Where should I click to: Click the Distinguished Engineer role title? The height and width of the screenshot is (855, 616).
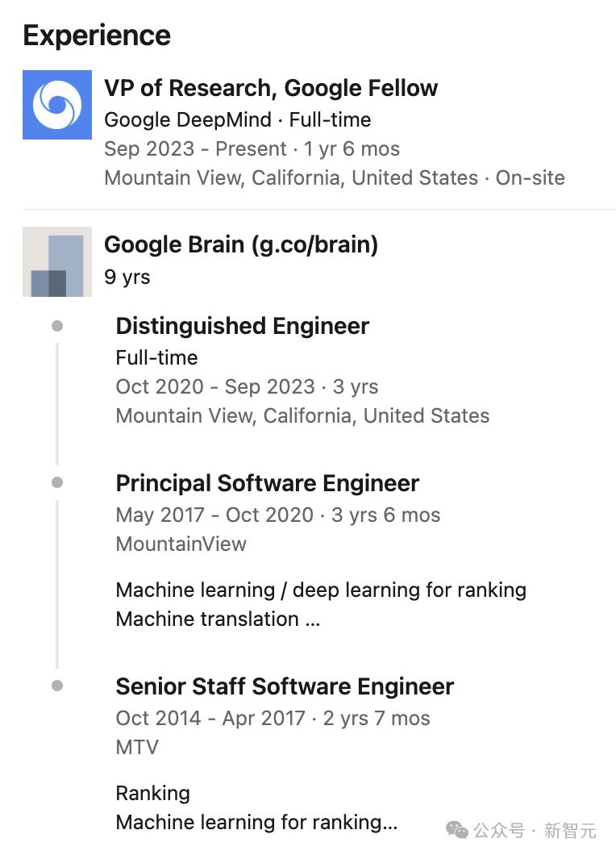pos(243,326)
